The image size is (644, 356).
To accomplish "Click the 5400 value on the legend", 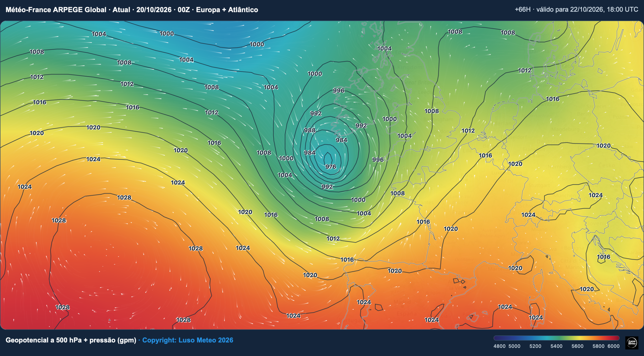I will coord(556,346).
